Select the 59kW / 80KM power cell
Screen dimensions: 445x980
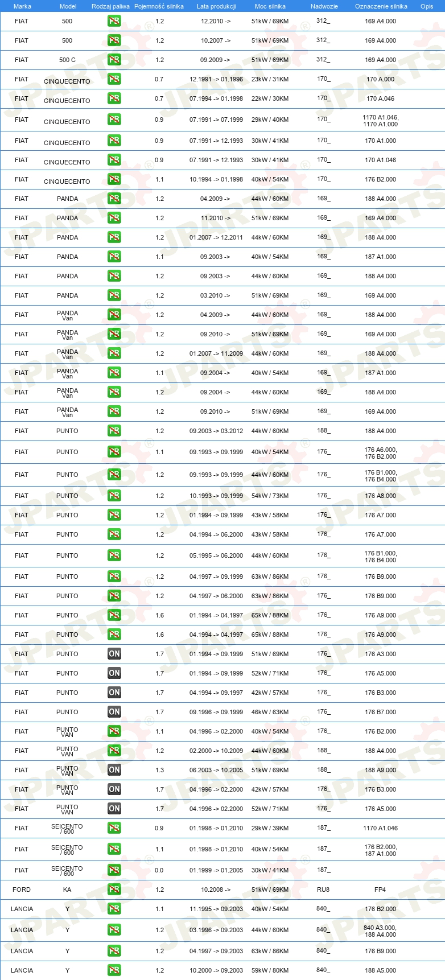pyautogui.click(x=270, y=970)
